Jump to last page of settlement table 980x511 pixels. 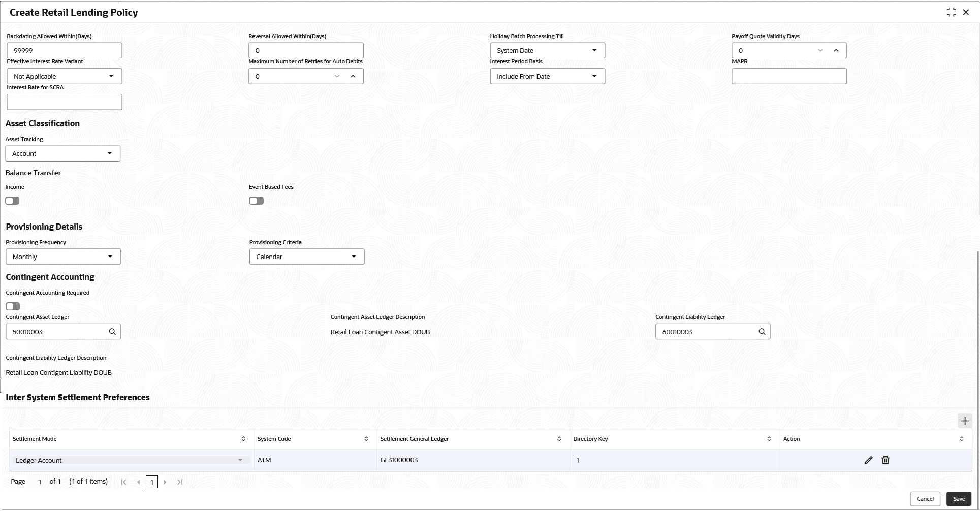180,482
